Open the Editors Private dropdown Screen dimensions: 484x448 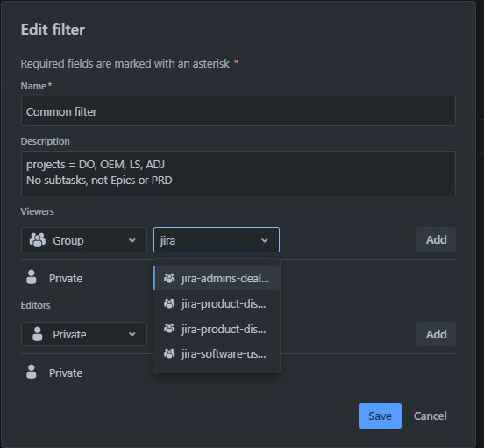tap(84, 334)
